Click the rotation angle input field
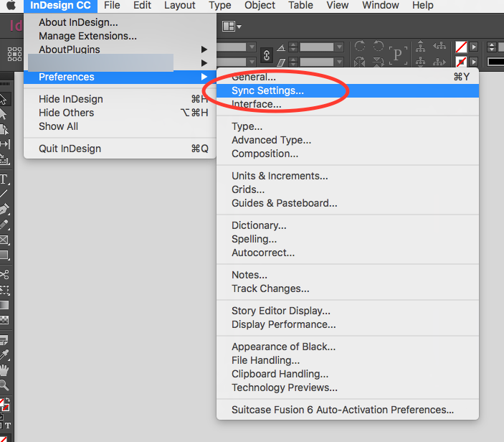Image resolution: width=504 pixels, height=442 pixels. point(317,47)
